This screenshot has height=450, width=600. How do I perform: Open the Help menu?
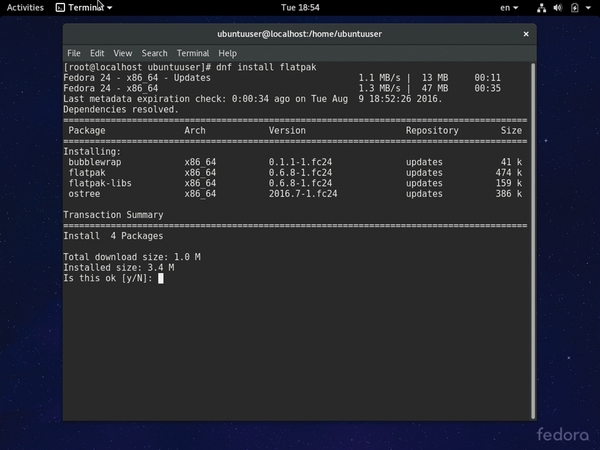(x=227, y=53)
